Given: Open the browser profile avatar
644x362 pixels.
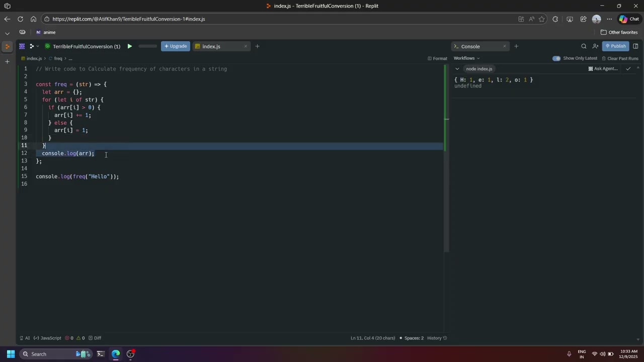Looking at the screenshot, I should (597, 19).
